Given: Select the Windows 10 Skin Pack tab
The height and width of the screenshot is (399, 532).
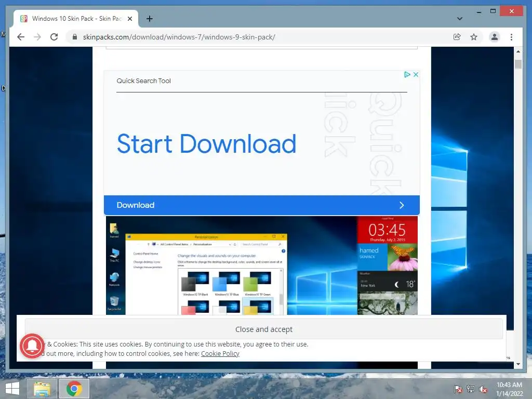Looking at the screenshot, I should [76, 19].
